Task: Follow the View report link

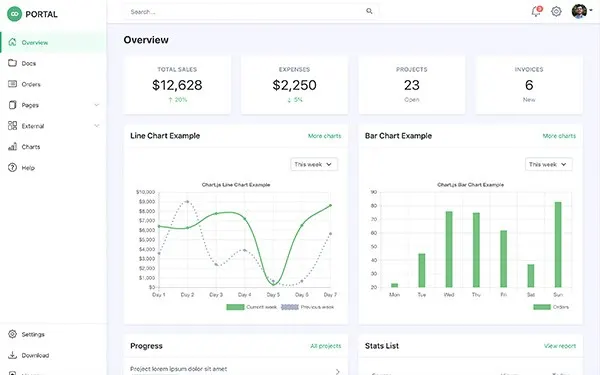Action: click(x=560, y=346)
